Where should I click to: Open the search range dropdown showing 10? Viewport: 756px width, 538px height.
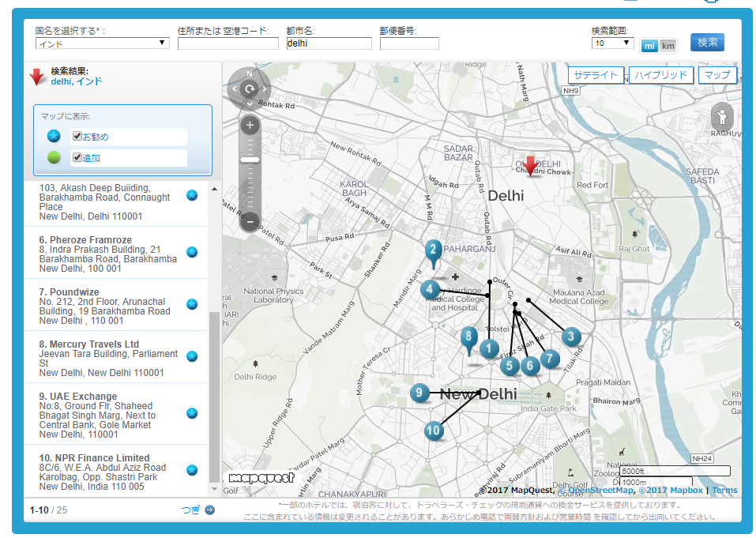(612, 43)
